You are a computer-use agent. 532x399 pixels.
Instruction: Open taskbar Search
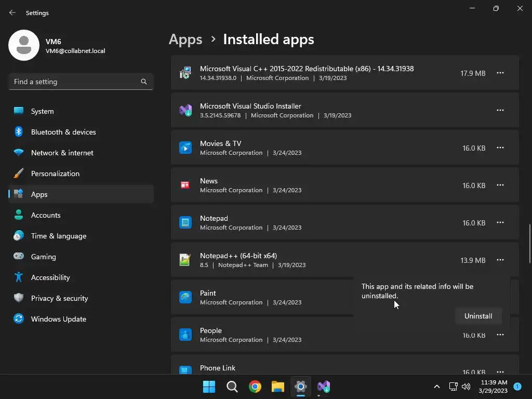tap(232, 387)
